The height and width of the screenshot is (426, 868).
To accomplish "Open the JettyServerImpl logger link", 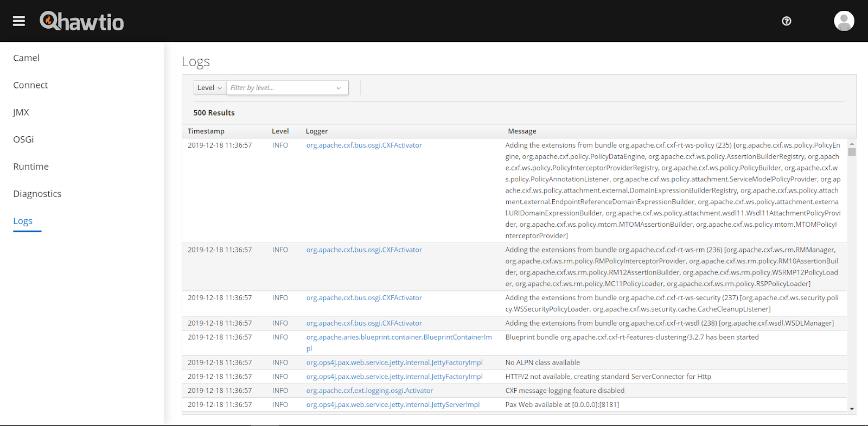I will click(393, 405).
